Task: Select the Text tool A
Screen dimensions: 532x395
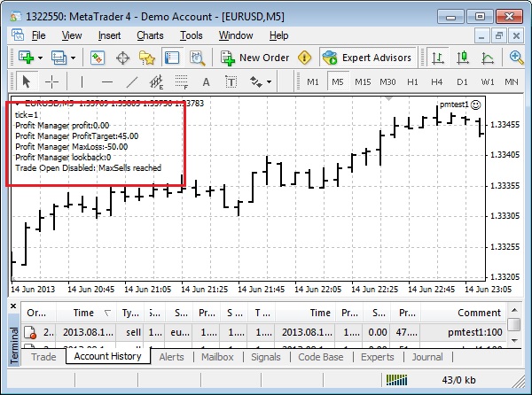Action: click(x=206, y=82)
